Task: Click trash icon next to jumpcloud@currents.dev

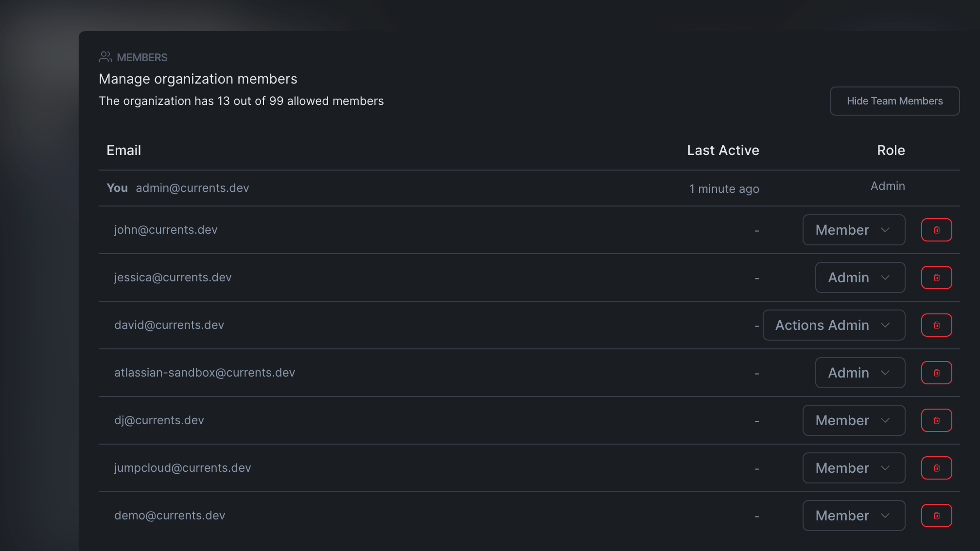Action: click(x=936, y=468)
